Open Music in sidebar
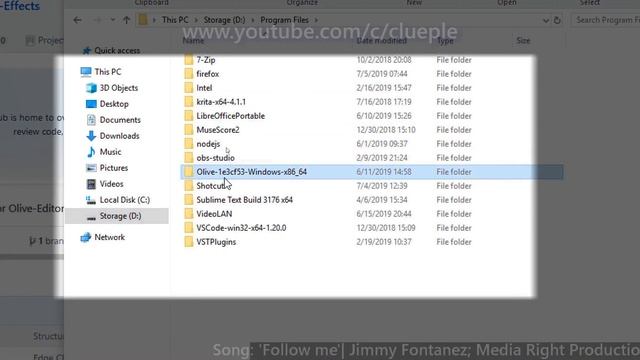The height and width of the screenshot is (360, 640). tap(110, 152)
